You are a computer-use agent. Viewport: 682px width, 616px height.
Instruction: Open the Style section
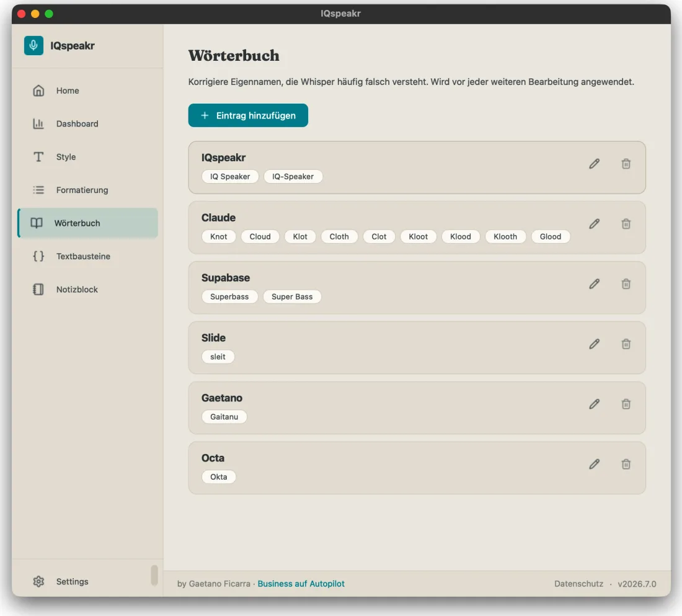click(x=87, y=157)
